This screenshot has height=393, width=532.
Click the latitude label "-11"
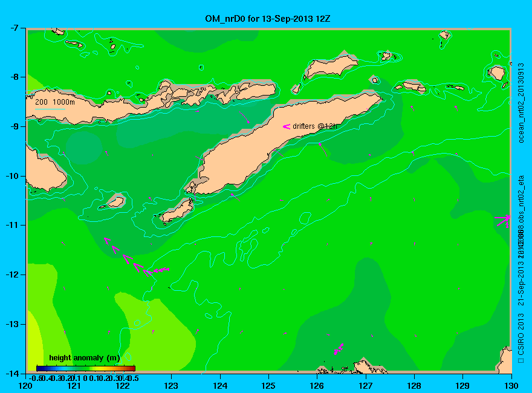click(13, 225)
